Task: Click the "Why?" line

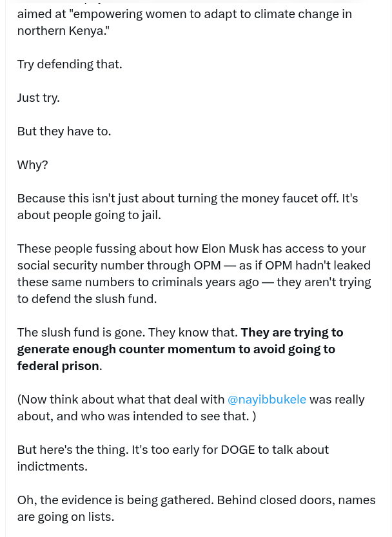Action: [x=32, y=164]
